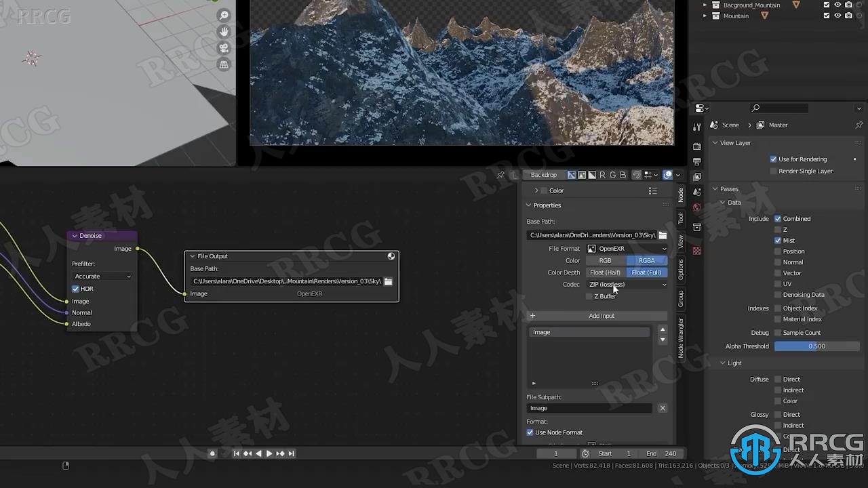Switch to the Group sidebar tab
Screen dimensions: 868x488
681,298
